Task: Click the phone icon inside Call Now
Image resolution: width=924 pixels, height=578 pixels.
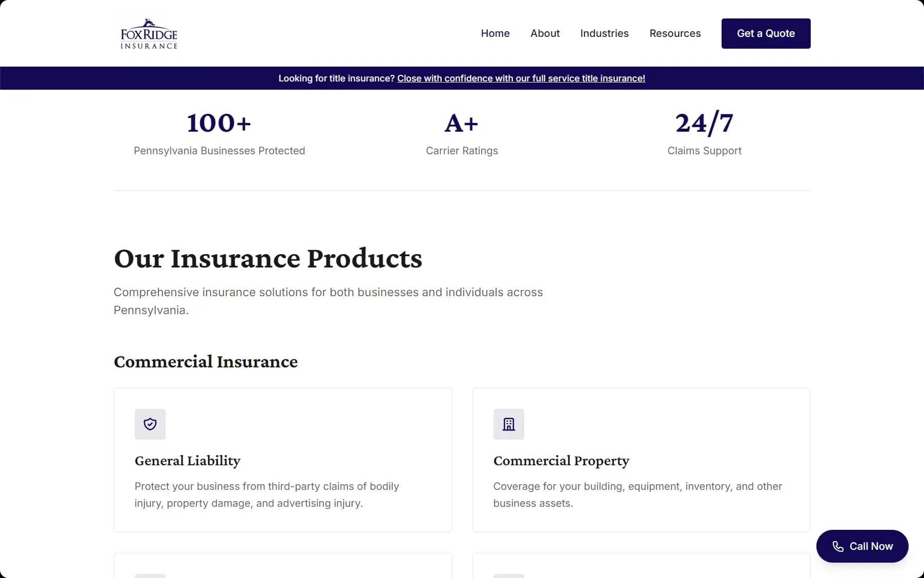Action: 837,546
